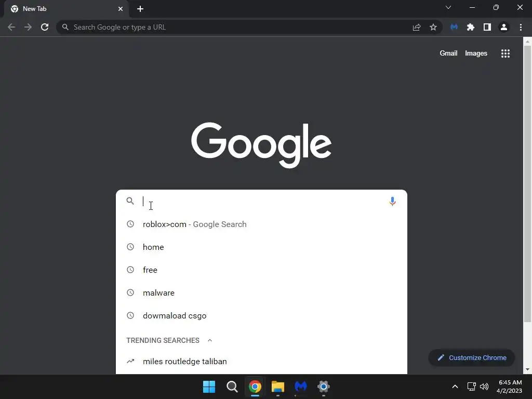Click into the Google search input field
Viewport: 532px width, 399px height.
(263, 201)
